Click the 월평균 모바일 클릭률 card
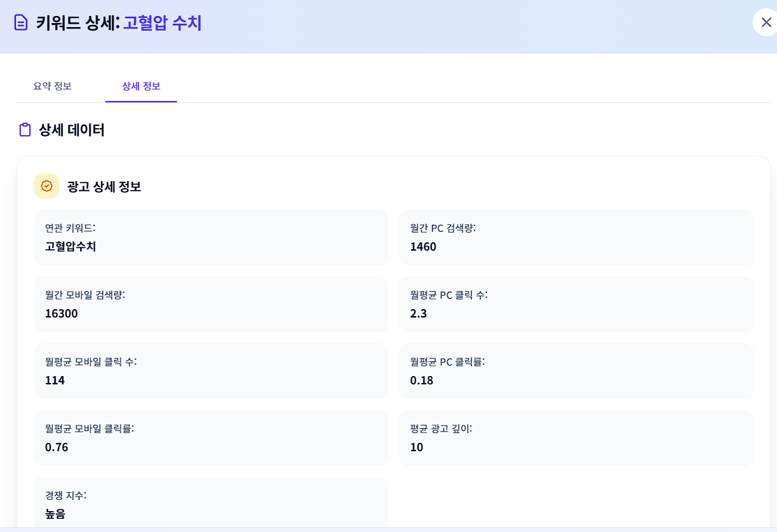Image resolution: width=777 pixels, height=532 pixels. [x=210, y=438]
